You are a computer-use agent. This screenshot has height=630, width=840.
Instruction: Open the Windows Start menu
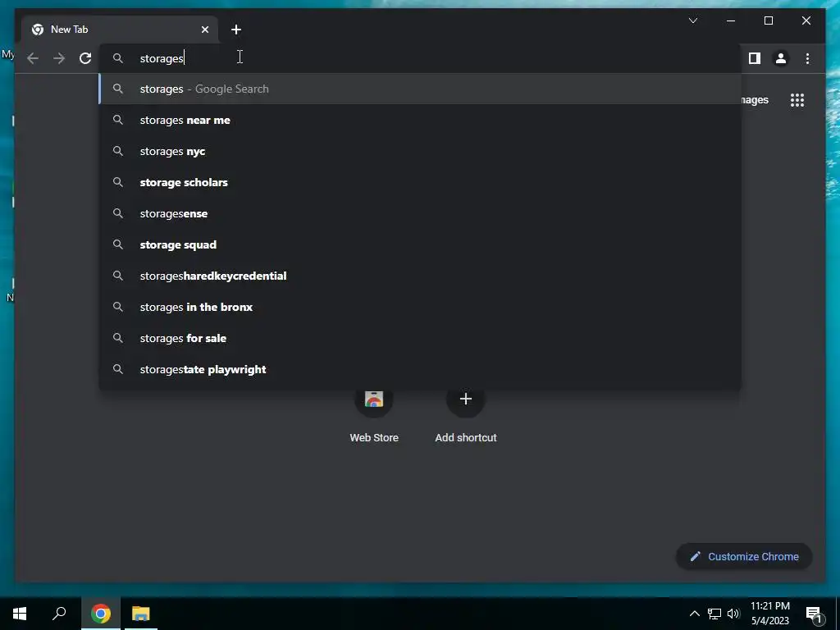tap(20, 614)
